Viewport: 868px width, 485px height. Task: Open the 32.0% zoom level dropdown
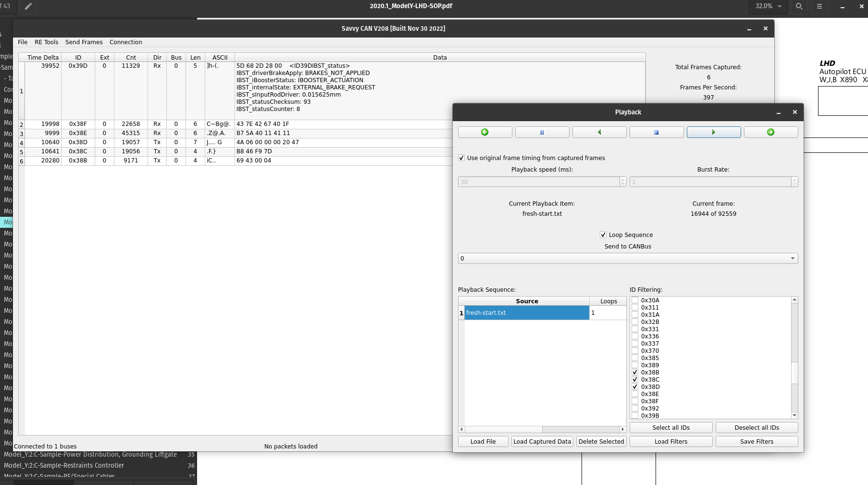click(768, 6)
